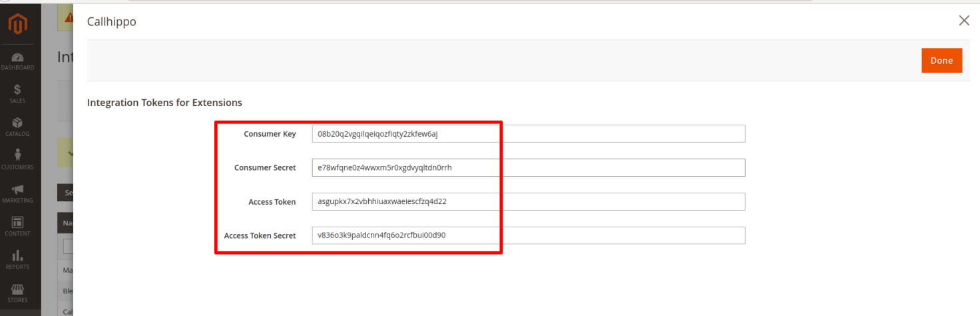
Task: Close the Callhippo dialog with X
Action: click(963, 21)
